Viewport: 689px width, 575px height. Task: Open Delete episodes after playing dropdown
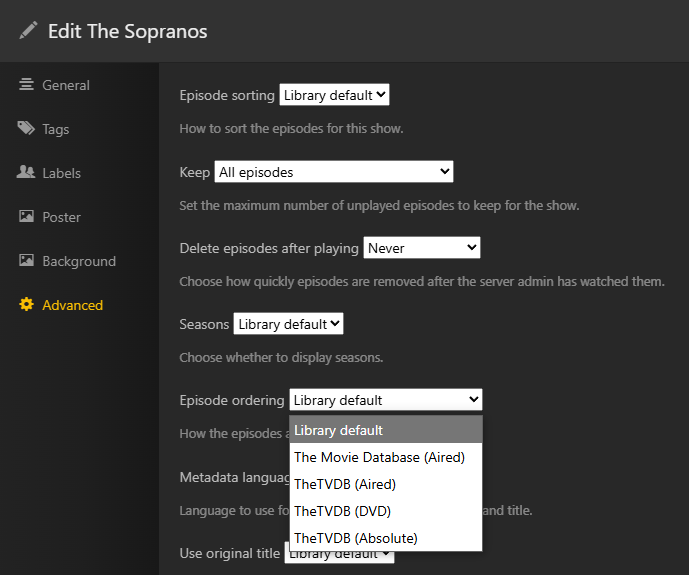point(422,248)
